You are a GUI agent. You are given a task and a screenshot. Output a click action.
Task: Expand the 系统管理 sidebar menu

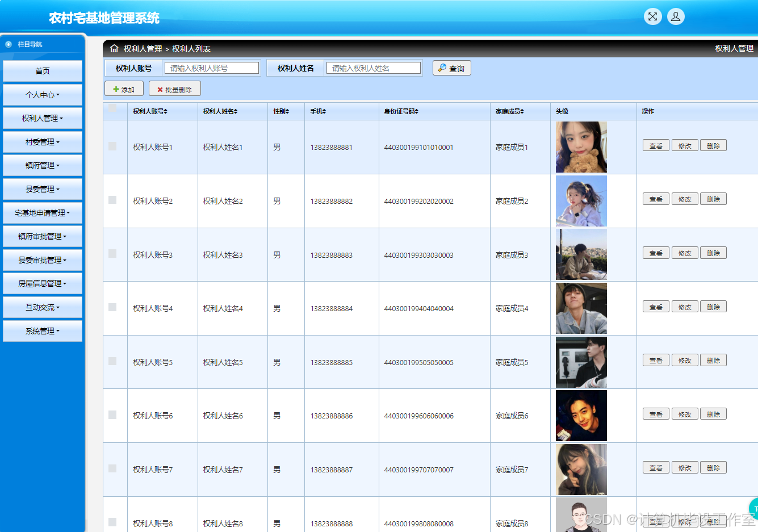point(43,331)
